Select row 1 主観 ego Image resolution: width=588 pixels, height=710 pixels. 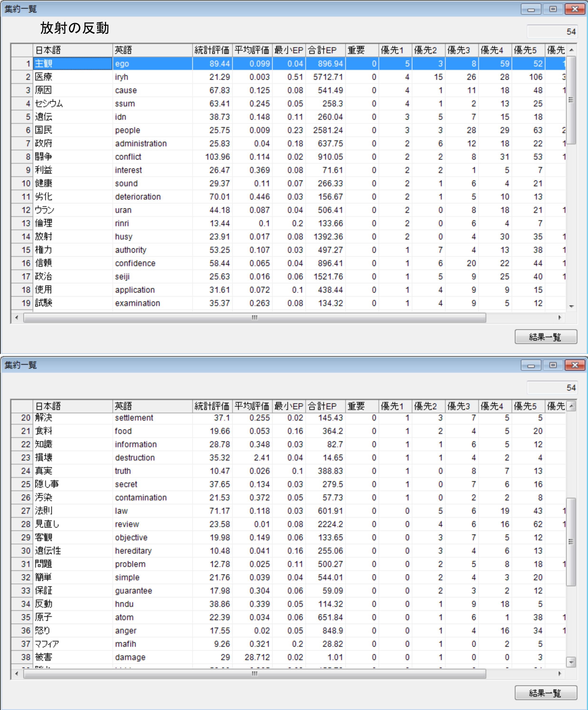(73, 63)
